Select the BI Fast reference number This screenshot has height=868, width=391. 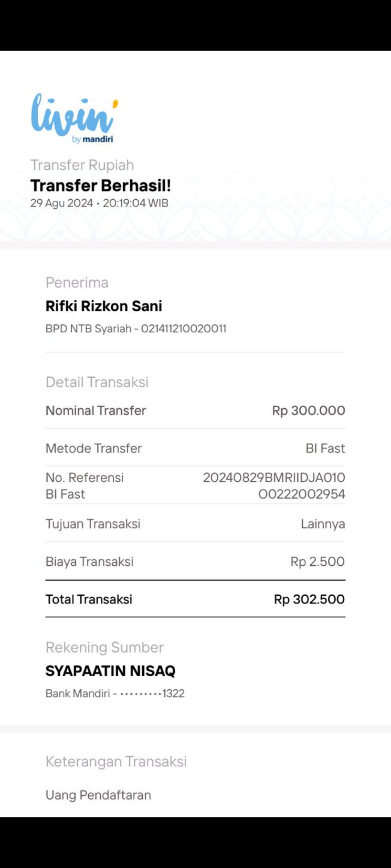click(274, 486)
